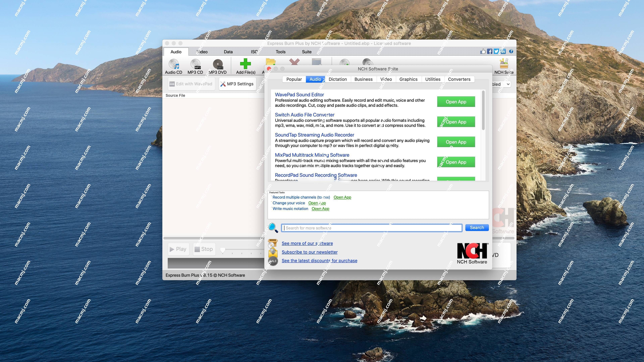Screen dimensions: 644x362
Task: Click the magnifying glass icon beside search field
Action: [x=273, y=228]
